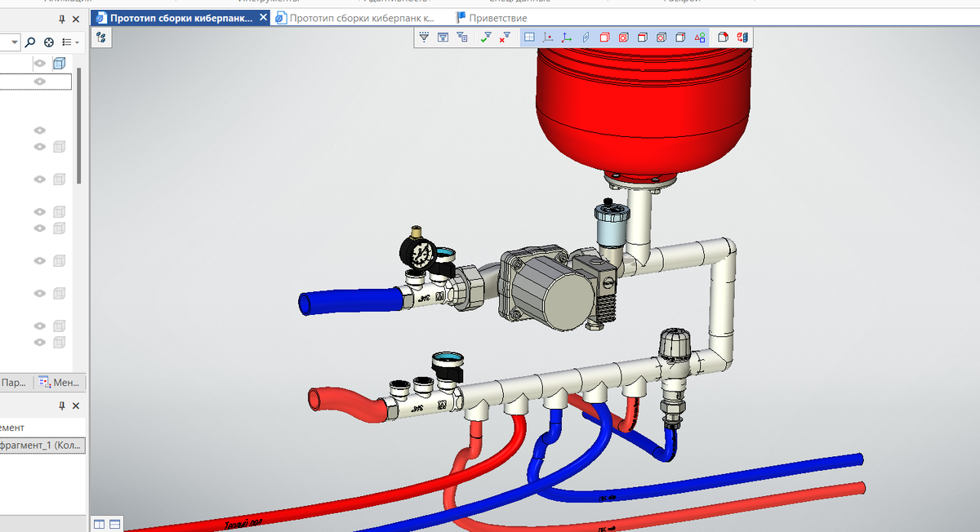Click the shapes (triangle, circle, square) icon
This screenshot has width=980, height=532.
[x=699, y=38]
